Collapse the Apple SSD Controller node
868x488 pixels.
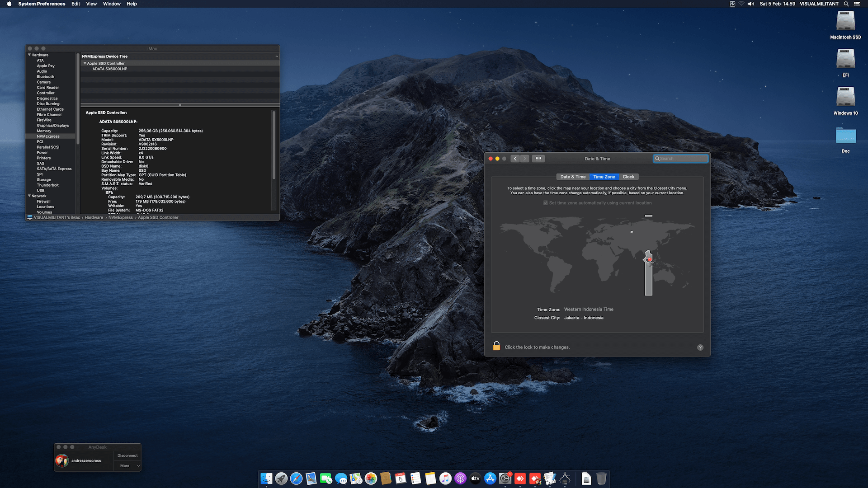coord(85,63)
